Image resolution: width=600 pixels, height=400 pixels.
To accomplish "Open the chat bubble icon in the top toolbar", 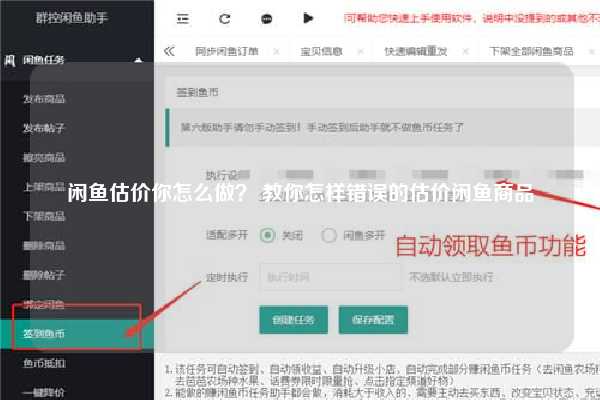I will click(266, 19).
